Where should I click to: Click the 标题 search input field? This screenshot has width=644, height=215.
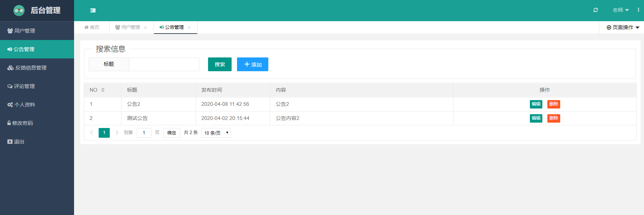(164, 64)
